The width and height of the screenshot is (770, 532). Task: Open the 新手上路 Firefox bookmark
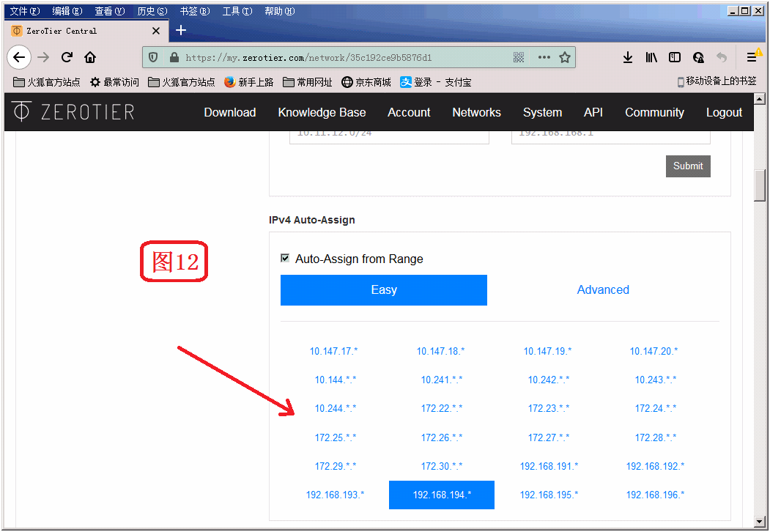[248, 82]
